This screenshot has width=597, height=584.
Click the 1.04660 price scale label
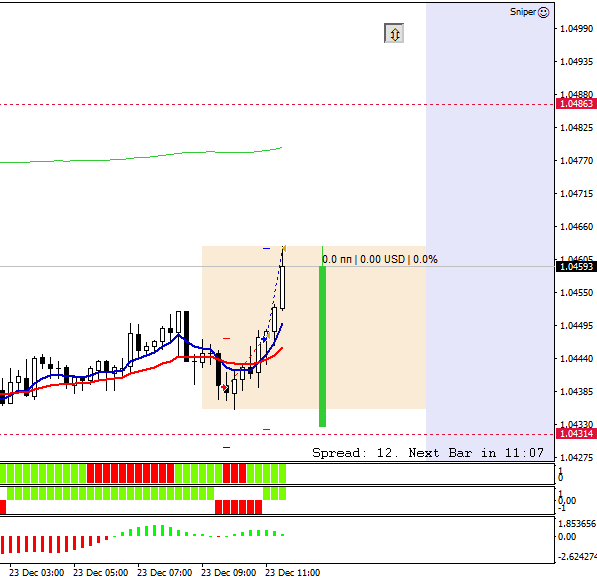tap(576, 227)
